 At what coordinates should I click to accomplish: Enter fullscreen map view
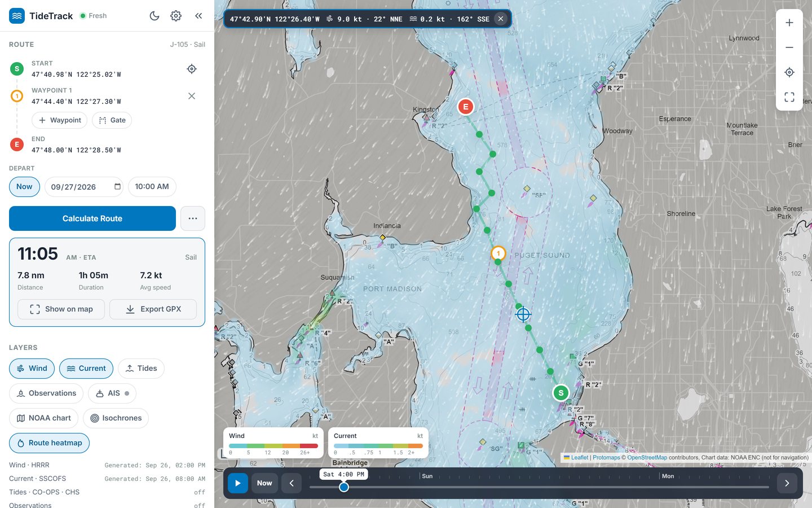(789, 97)
